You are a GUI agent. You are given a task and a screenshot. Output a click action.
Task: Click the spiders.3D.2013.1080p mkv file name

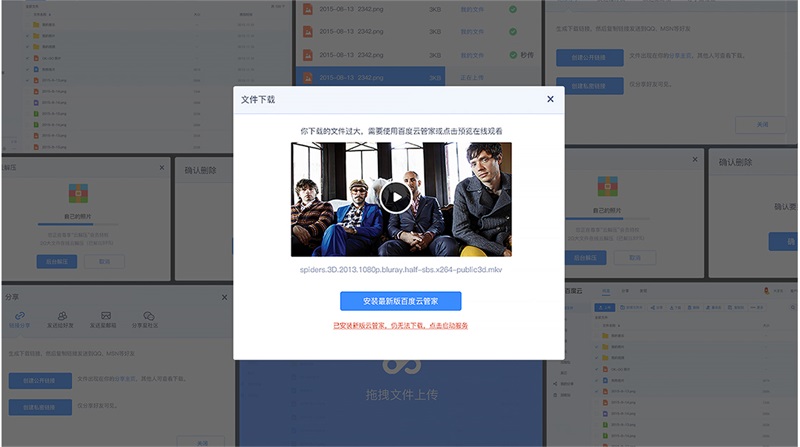click(401, 269)
